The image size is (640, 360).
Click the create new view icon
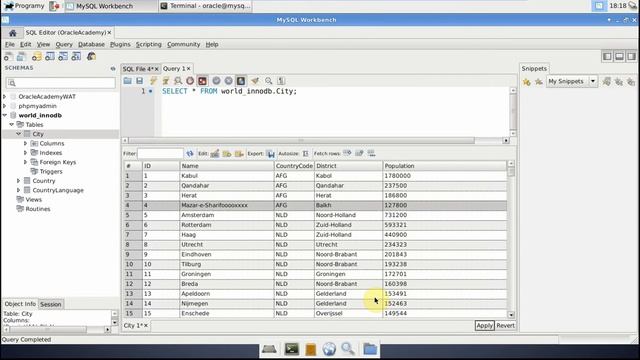pos(63,56)
